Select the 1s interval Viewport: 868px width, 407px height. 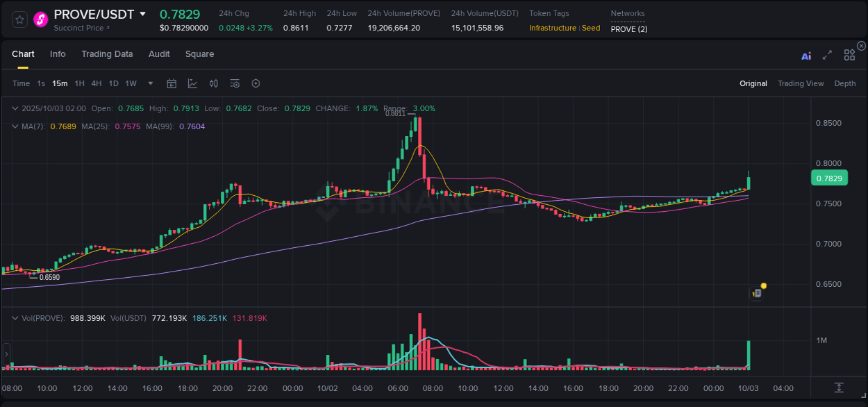40,83
